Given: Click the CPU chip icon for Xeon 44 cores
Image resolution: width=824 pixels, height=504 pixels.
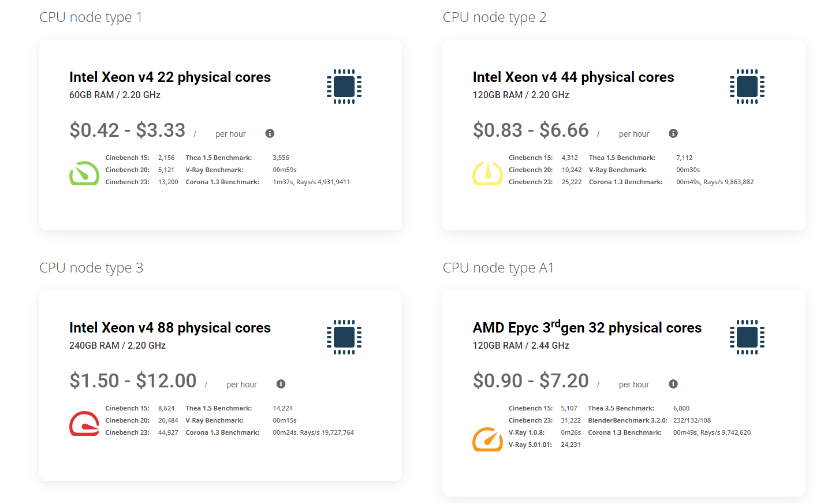Looking at the screenshot, I should [x=747, y=87].
